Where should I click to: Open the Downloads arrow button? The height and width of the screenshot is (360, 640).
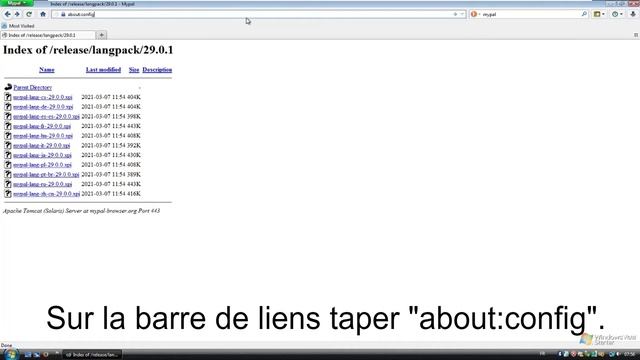click(633, 14)
